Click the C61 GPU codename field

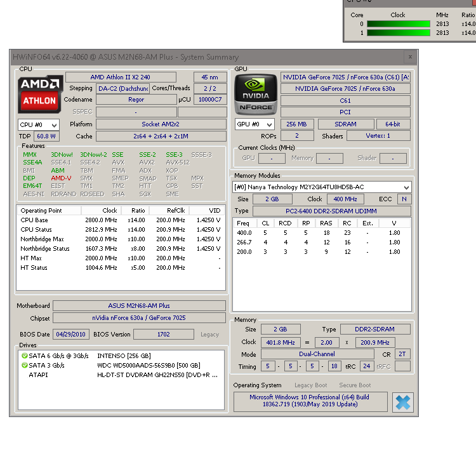coord(345,100)
